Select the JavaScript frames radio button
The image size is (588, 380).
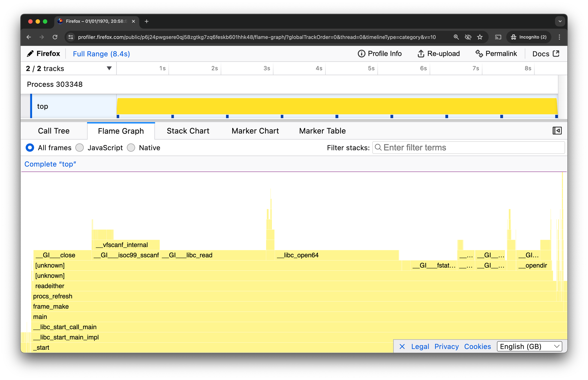point(79,148)
